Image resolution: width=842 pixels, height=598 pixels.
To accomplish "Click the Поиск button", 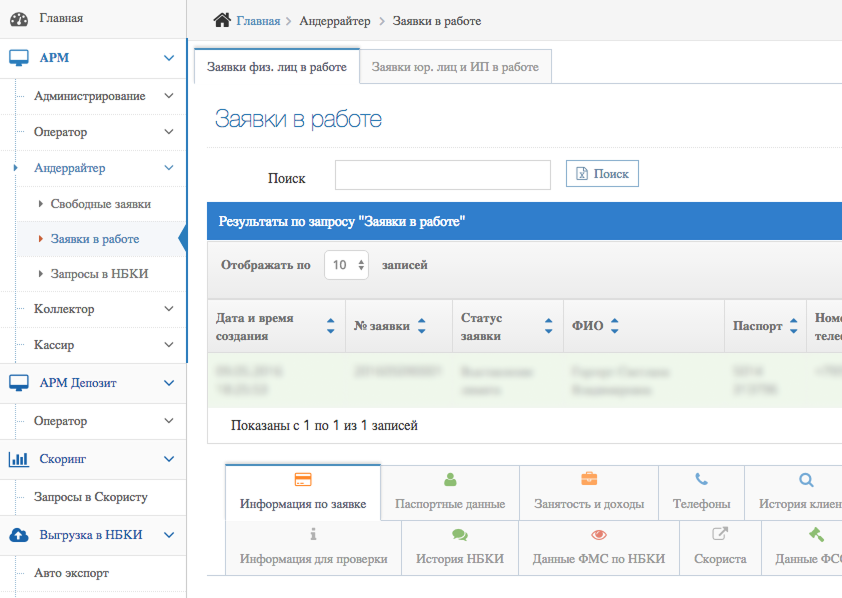I will [602, 174].
